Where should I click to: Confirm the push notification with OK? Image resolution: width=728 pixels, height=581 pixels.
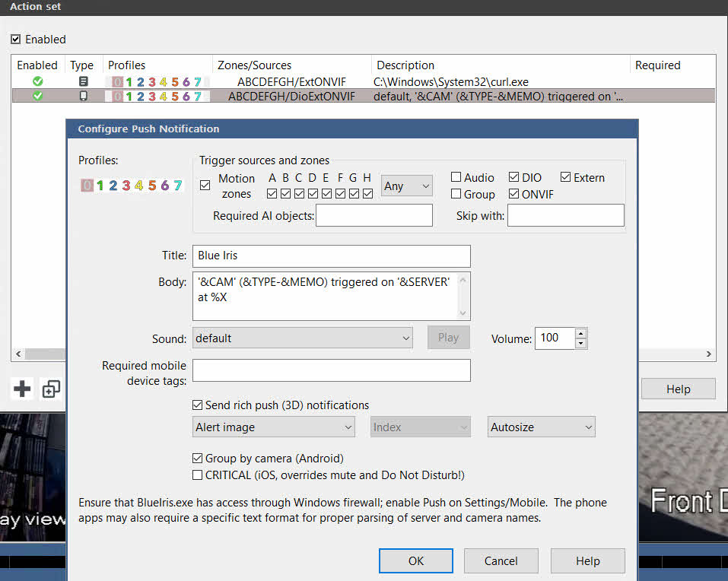pos(416,561)
